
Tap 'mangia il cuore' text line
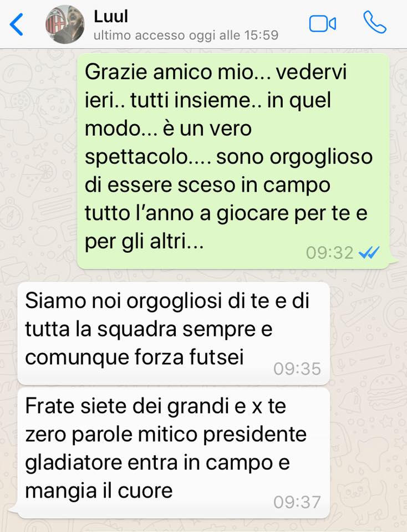(99, 490)
